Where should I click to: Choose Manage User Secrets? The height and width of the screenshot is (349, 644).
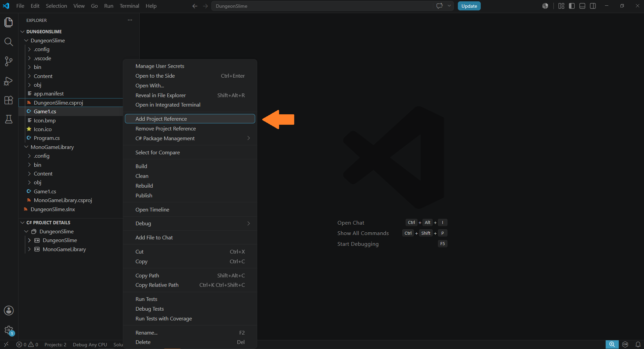coord(190,66)
